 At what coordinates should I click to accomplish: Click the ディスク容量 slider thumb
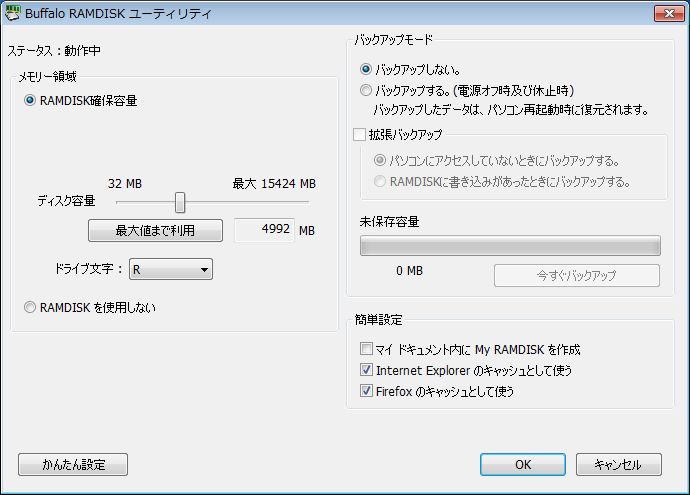tap(180, 202)
